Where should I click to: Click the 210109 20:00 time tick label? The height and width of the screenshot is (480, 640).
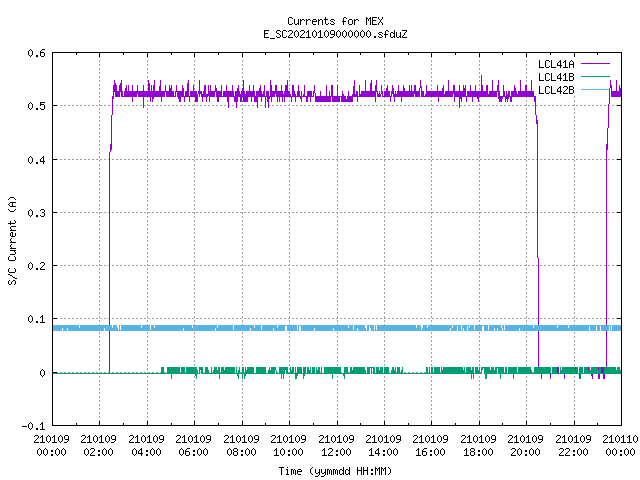525,446
